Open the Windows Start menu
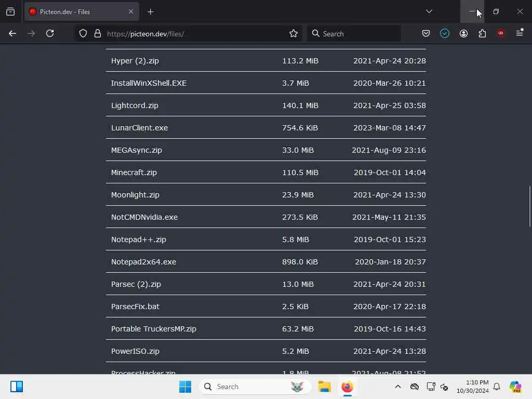532x399 pixels. point(185,387)
